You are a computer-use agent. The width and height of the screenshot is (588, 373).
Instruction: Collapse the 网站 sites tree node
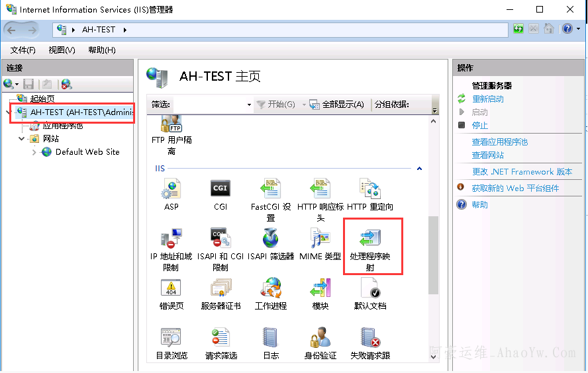pos(22,139)
